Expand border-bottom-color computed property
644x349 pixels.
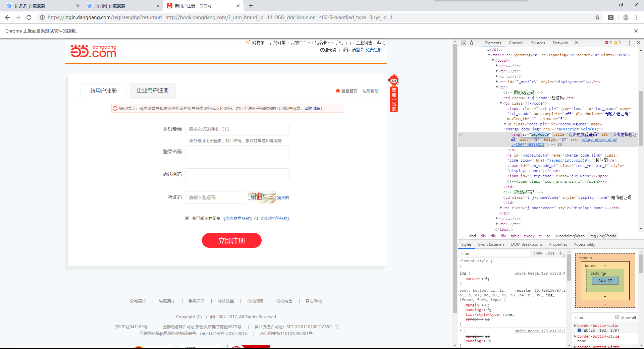pyautogui.click(x=575, y=326)
